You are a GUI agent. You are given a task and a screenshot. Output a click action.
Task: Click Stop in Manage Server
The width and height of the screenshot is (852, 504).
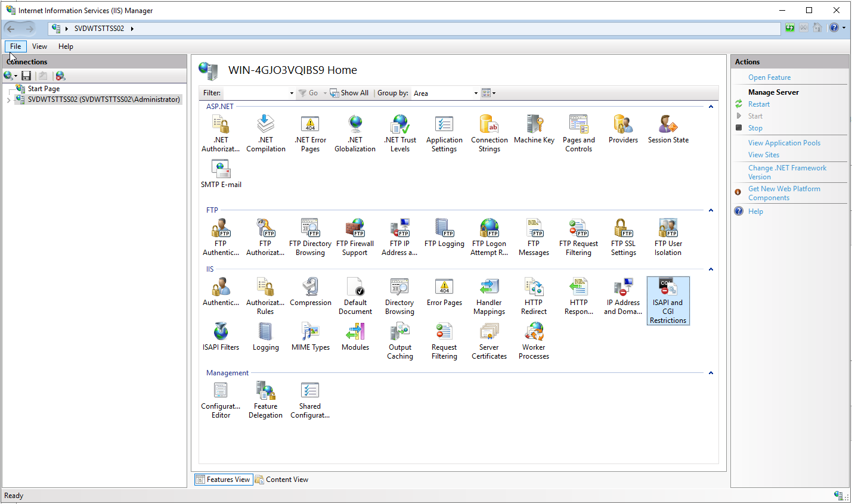click(755, 128)
